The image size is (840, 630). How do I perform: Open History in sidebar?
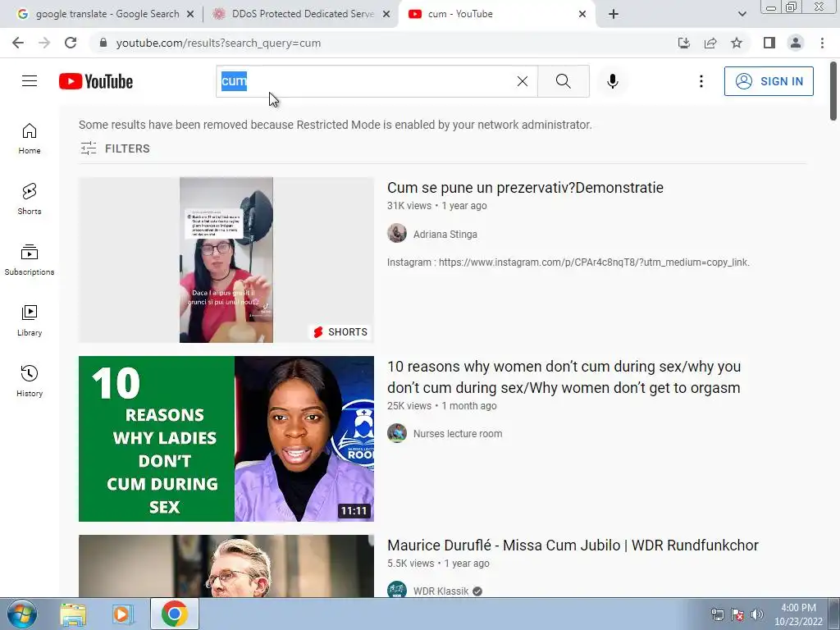[30, 381]
